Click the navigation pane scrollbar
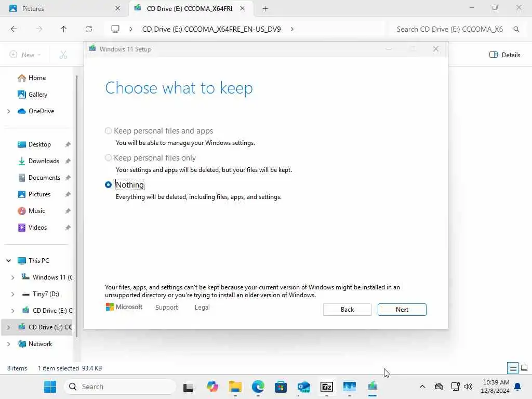Viewport: 532px width, 399px height. point(77,206)
